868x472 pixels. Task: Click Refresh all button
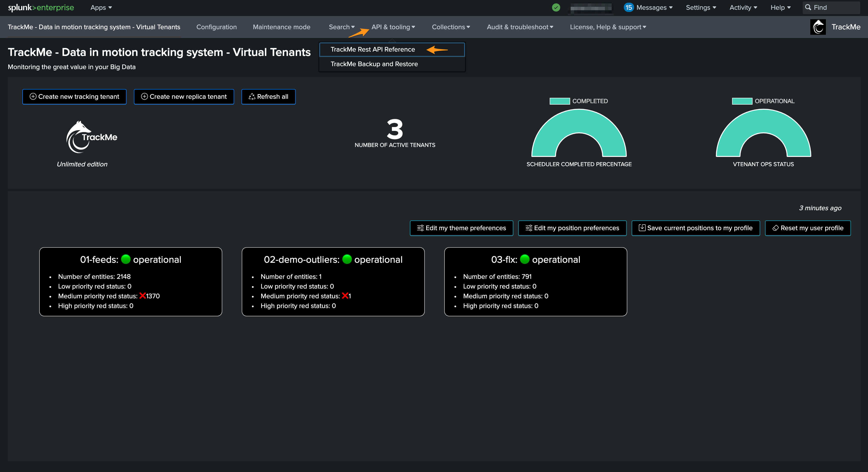268,97
